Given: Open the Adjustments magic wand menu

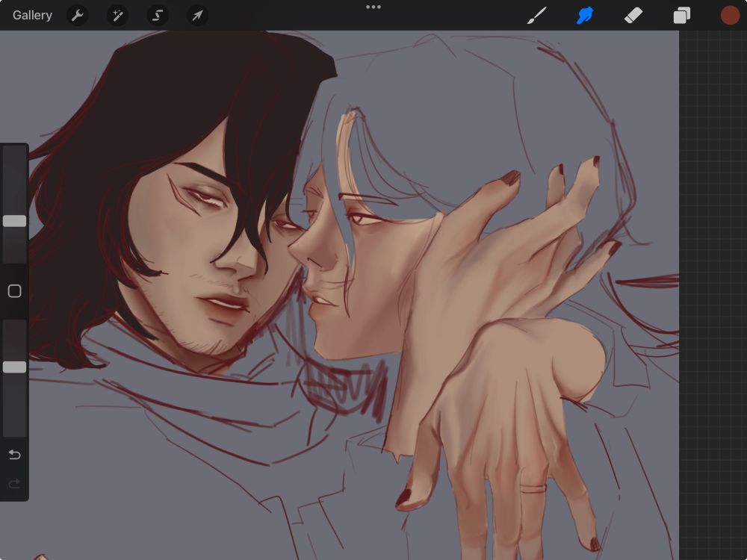Looking at the screenshot, I should [x=117, y=15].
